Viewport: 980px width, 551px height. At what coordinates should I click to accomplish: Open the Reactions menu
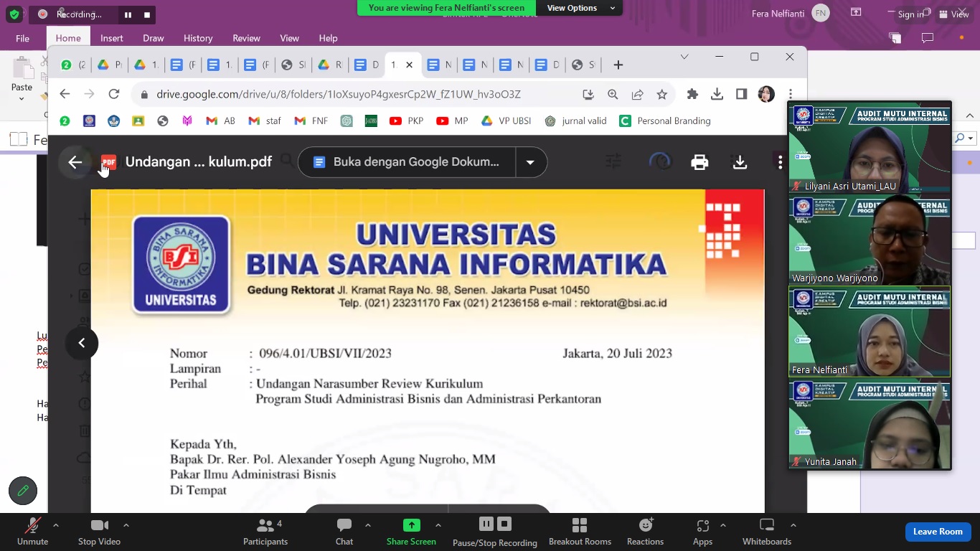point(645,532)
